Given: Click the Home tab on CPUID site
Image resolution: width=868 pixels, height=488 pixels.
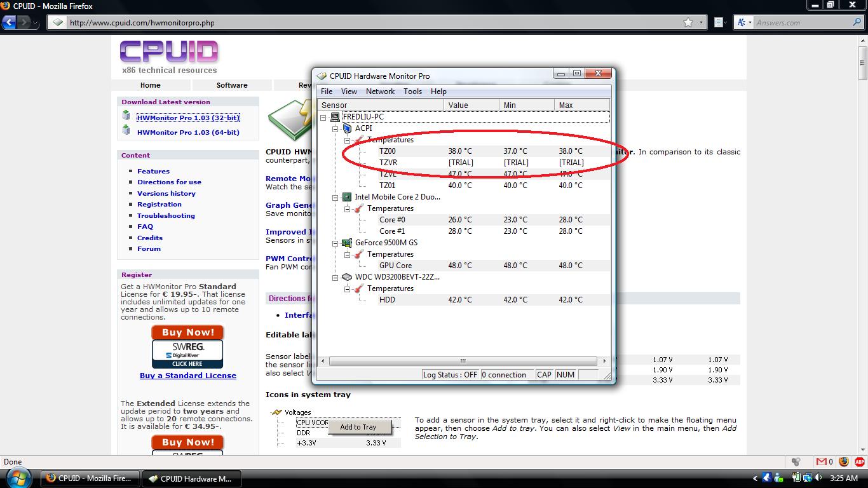Looking at the screenshot, I should (x=150, y=85).
